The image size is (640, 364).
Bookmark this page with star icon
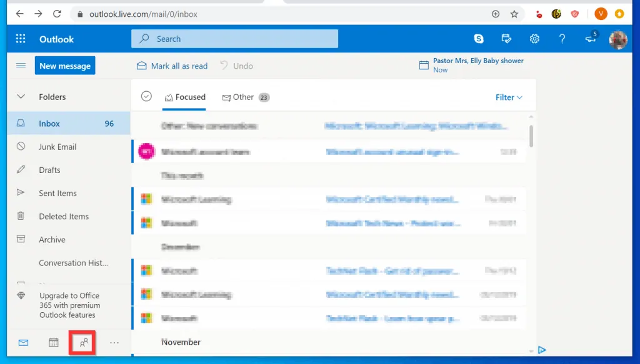514,14
